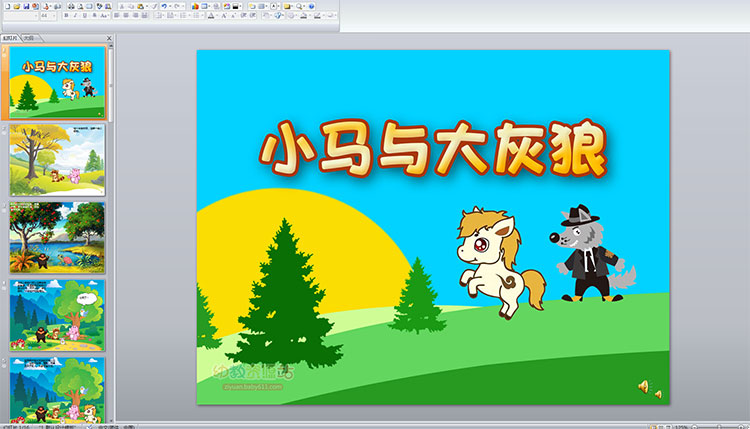Increase font size with the large A icon

pos(224,16)
